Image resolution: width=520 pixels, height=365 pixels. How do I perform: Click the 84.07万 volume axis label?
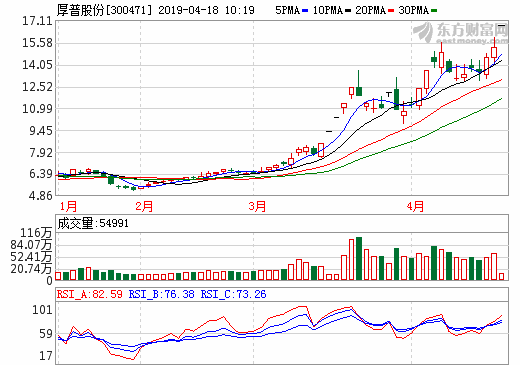coord(31,245)
